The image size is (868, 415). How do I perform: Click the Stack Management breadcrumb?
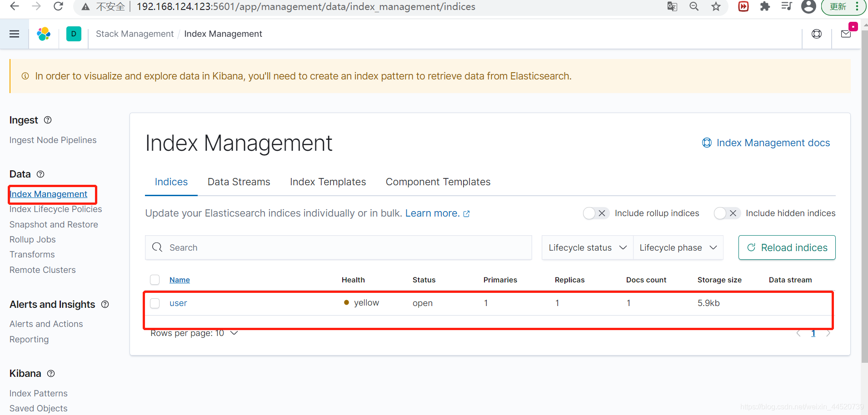(x=135, y=34)
